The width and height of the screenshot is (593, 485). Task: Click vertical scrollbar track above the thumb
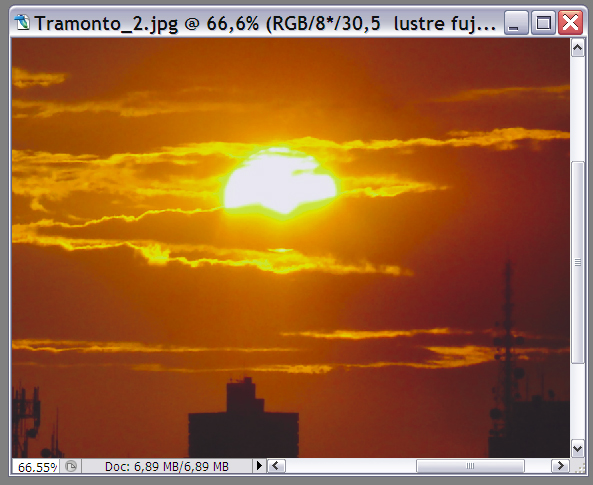click(577, 109)
